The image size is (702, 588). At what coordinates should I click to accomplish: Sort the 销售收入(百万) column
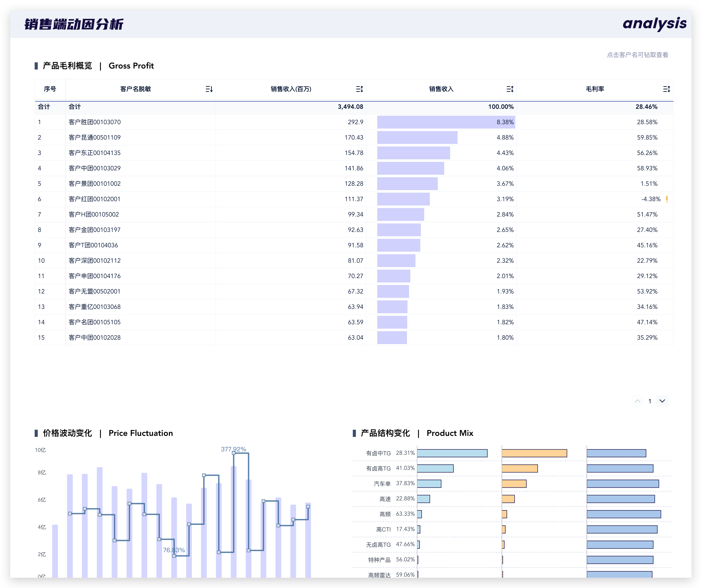[359, 89]
